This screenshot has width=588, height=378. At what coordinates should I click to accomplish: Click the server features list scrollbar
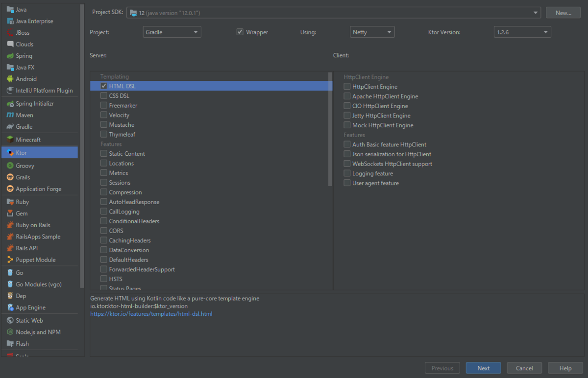(x=330, y=129)
